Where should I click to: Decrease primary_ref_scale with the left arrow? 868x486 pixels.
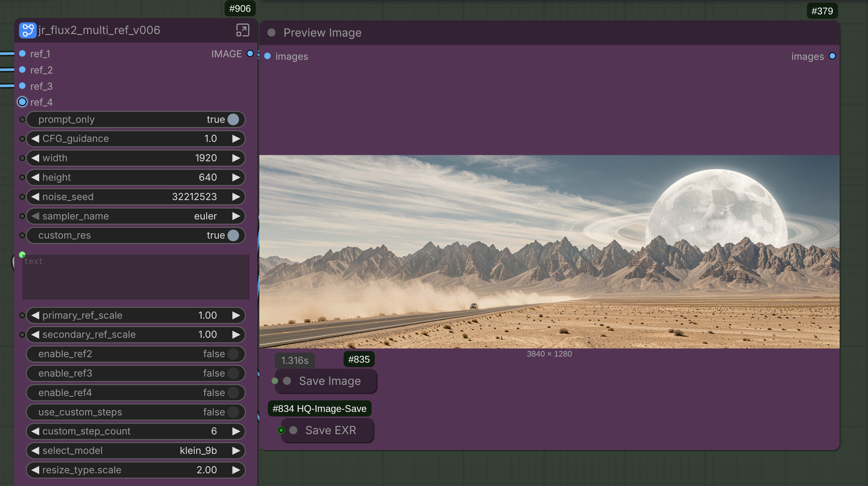coord(35,316)
